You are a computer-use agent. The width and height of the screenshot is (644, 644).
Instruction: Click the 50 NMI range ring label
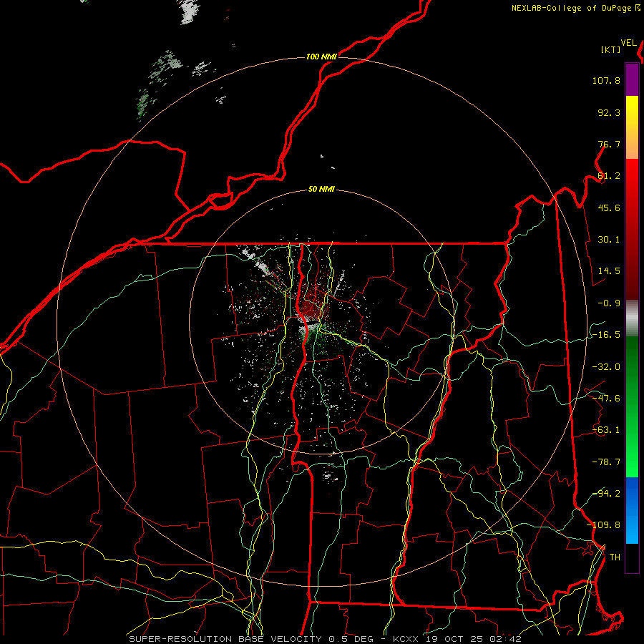(321, 190)
